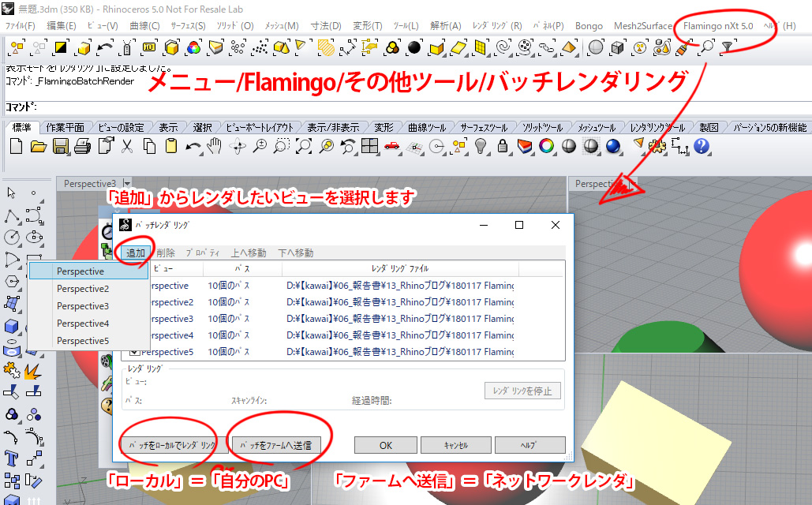
Task: Open the ファイル(F) menu
Action: (21, 26)
